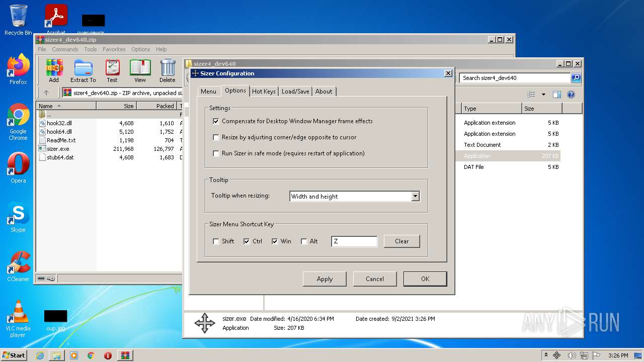Image resolution: width=644 pixels, height=362 pixels.
Task: Click the Test icon in WinRAR toolbar
Action: click(x=112, y=70)
